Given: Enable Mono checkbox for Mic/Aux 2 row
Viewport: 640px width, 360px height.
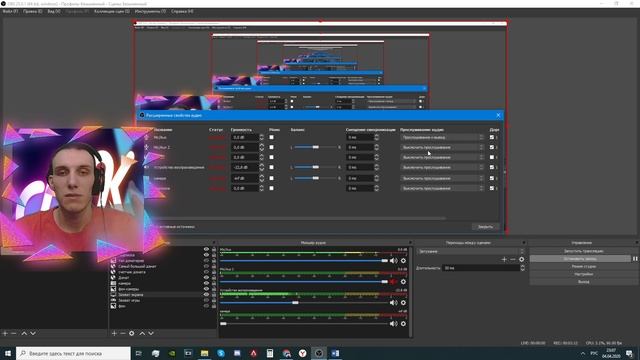Looking at the screenshot, I should (271, 147).
